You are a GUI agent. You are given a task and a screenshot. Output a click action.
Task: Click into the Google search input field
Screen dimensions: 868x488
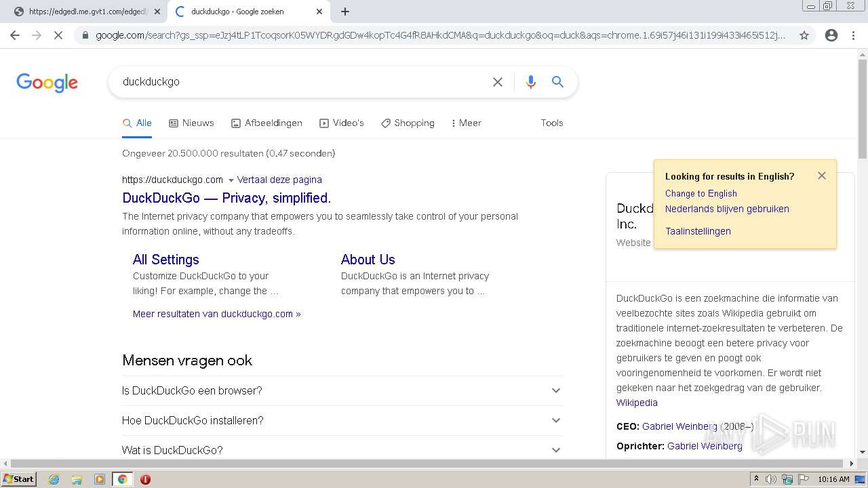[302, 82]
